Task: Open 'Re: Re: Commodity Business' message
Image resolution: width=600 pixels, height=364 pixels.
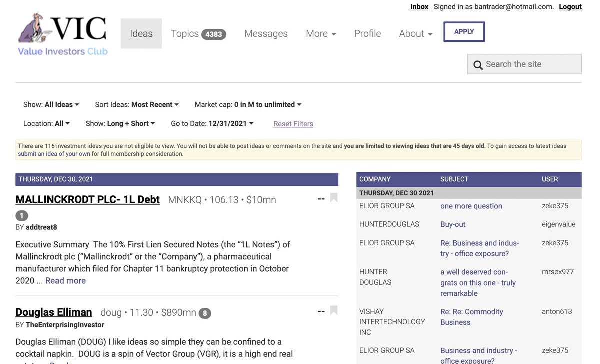Action: pyautogui.click(x=472, y=317)
